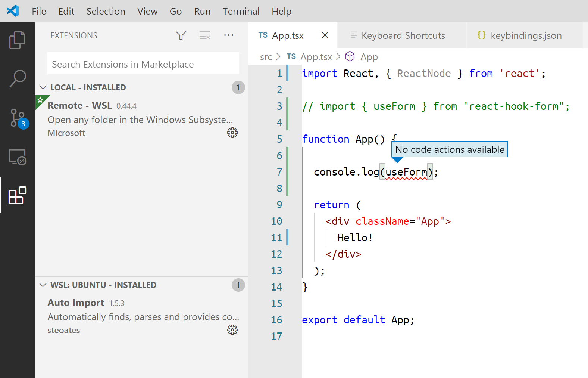Open the Terminal menu
Viewport: 588px width, 378px height.
point(241,11)
